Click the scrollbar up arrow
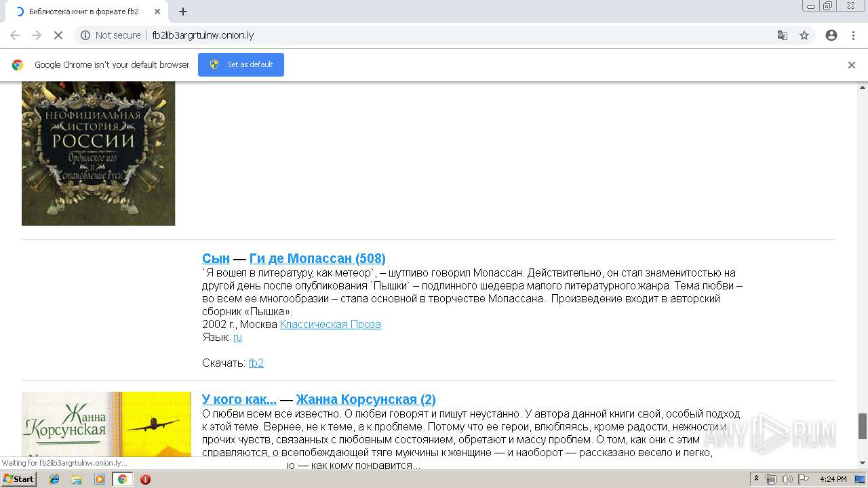This screenshot has height=488, width=868. (863, 87)
